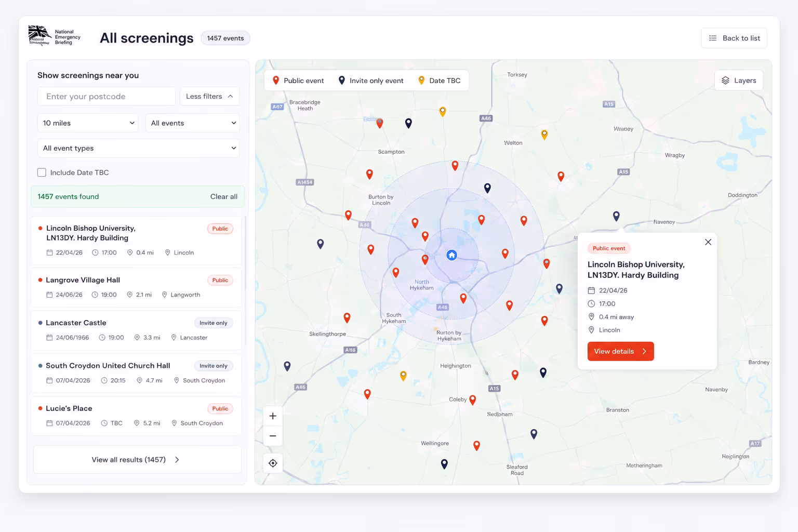Click the National Emergency Briefing logo
The height and width of the screenshot is (532, 798).
tap(55, 36)
